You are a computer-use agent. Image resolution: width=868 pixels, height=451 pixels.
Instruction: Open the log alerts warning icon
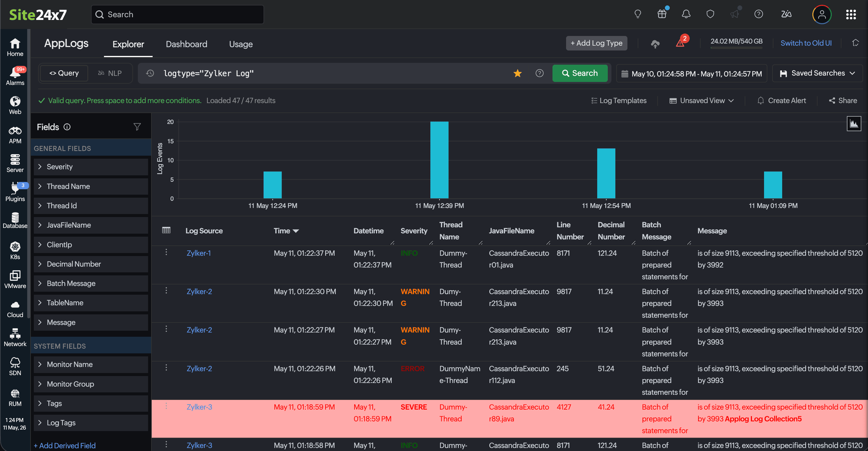(x=680, y=43)
